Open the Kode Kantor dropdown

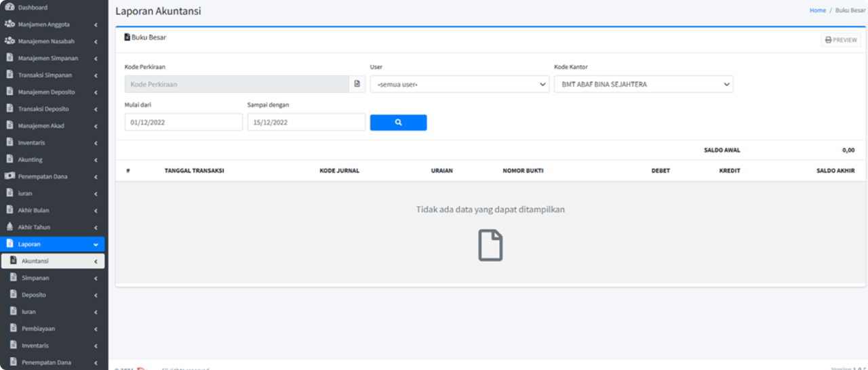643,84
